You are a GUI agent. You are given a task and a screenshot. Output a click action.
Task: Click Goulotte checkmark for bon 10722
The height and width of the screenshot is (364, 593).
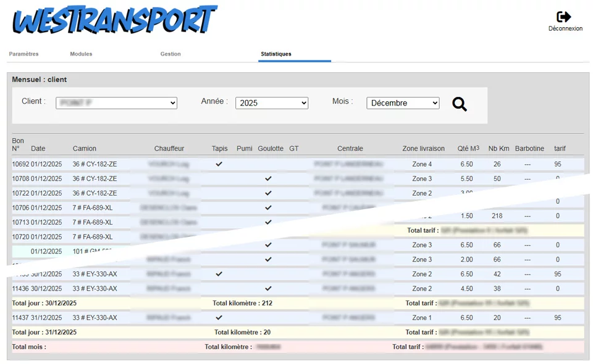(x=268, y=193)
